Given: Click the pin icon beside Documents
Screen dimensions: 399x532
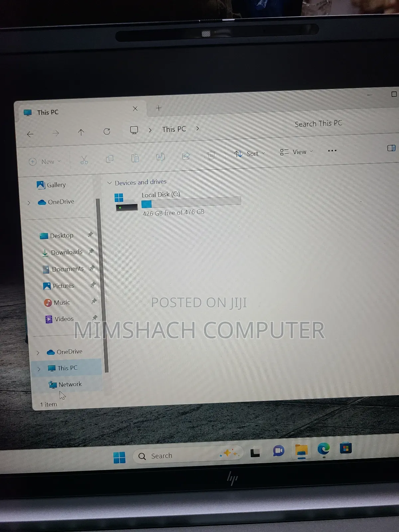Looking at the screenshot, I should (92, 268).
